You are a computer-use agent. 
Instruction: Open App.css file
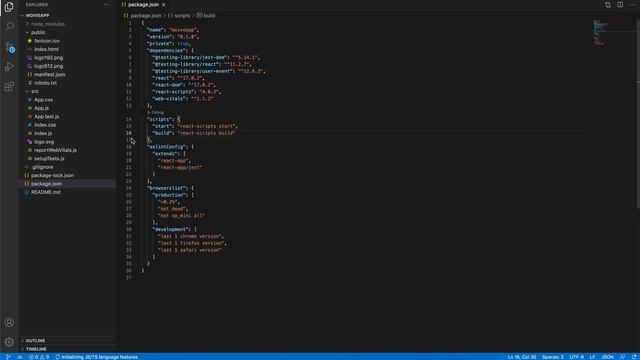tap(43, 100)
